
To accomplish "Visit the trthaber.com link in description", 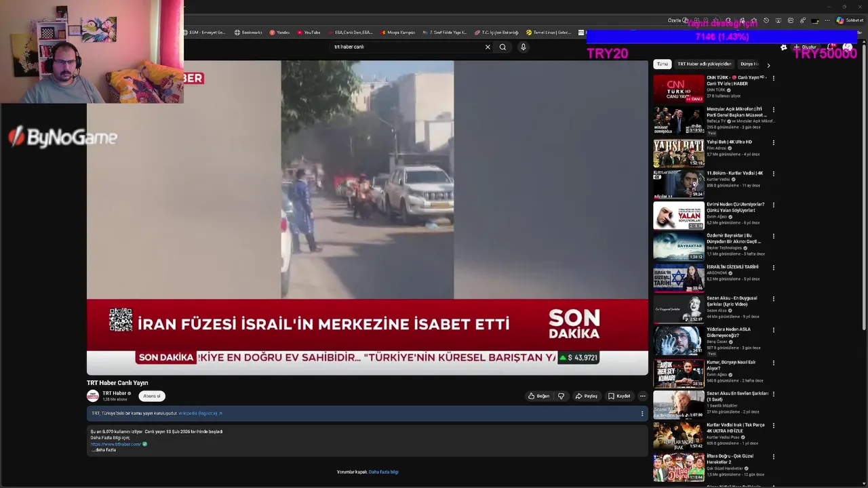I will (x=116, y=444).
